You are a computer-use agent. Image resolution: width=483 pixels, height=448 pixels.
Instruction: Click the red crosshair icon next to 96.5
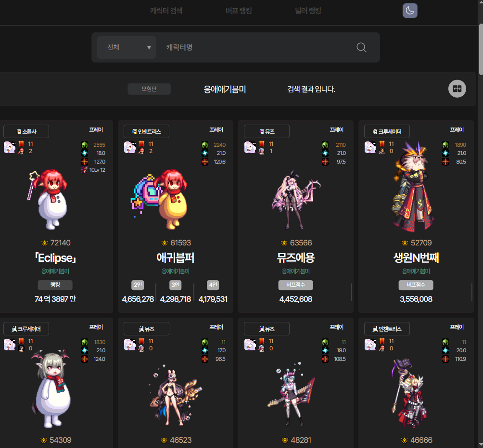(205, 359)
